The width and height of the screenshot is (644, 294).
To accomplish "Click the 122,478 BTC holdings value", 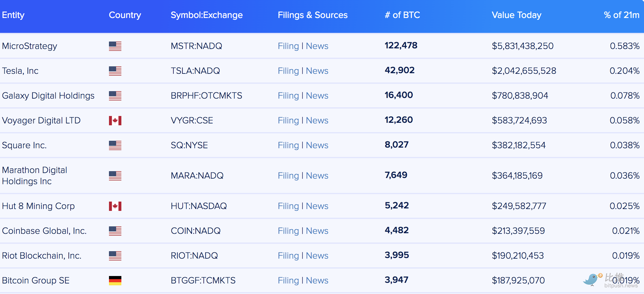I will pyautogui.click(x=401, y=46).
